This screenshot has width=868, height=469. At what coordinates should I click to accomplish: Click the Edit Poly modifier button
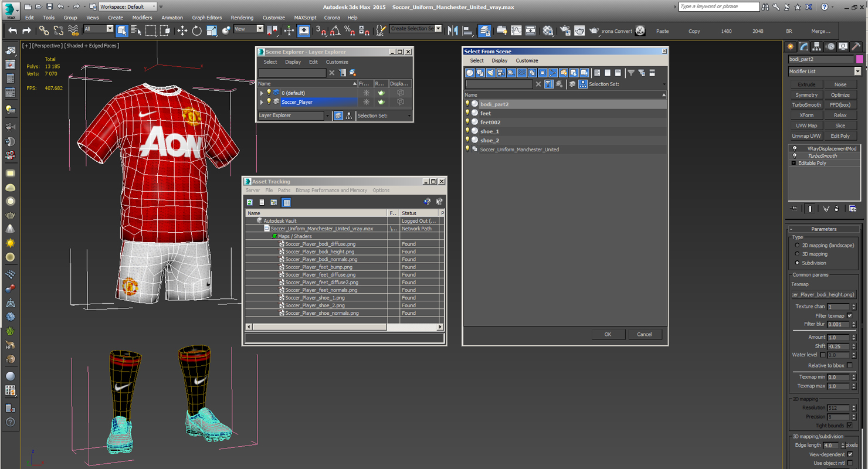coord(840,136)
